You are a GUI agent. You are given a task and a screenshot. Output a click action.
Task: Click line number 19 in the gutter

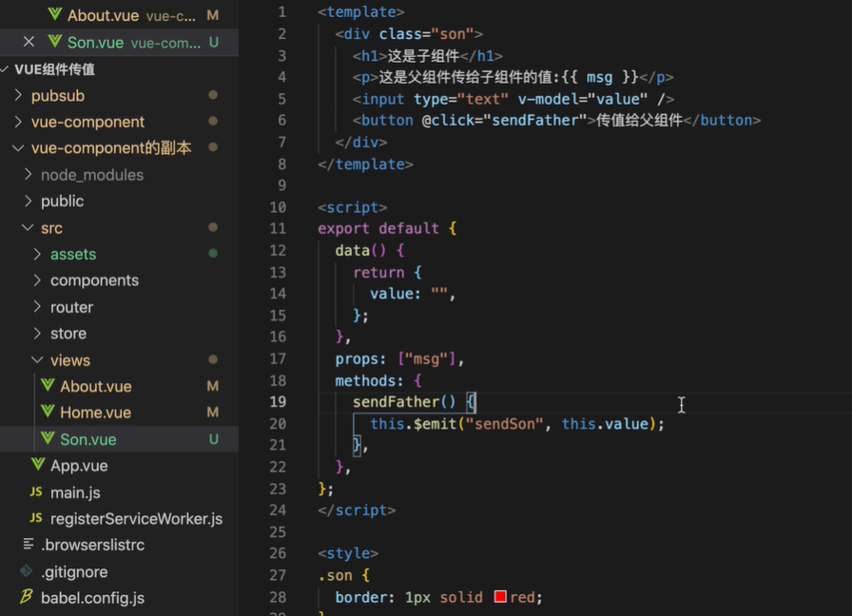pyautogui.click(x=278, y=402)
